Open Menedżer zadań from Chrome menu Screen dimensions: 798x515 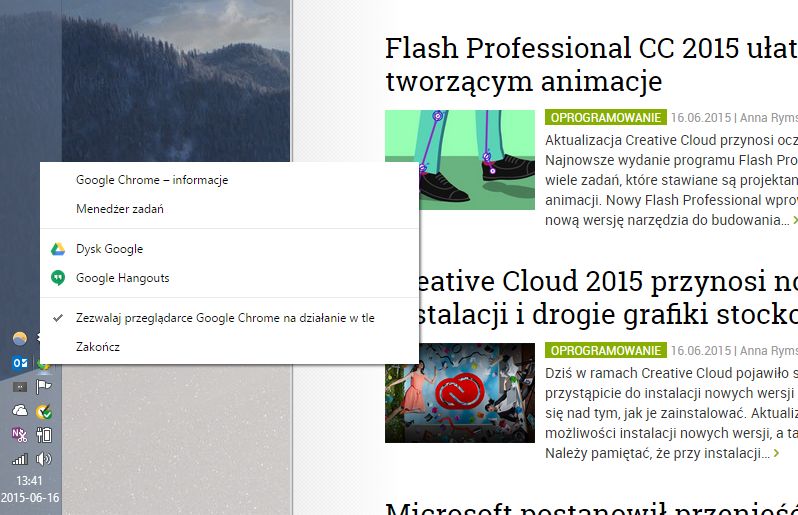click(x=229, y=209)
